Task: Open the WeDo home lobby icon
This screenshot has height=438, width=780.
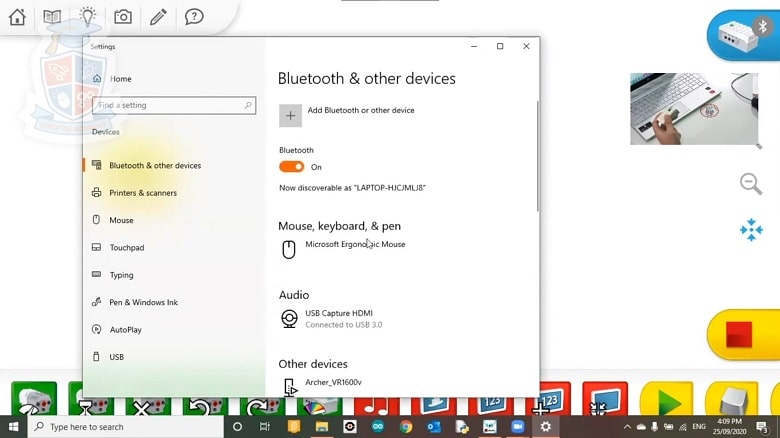Action: pyautogui.click(x=17, y=17)
